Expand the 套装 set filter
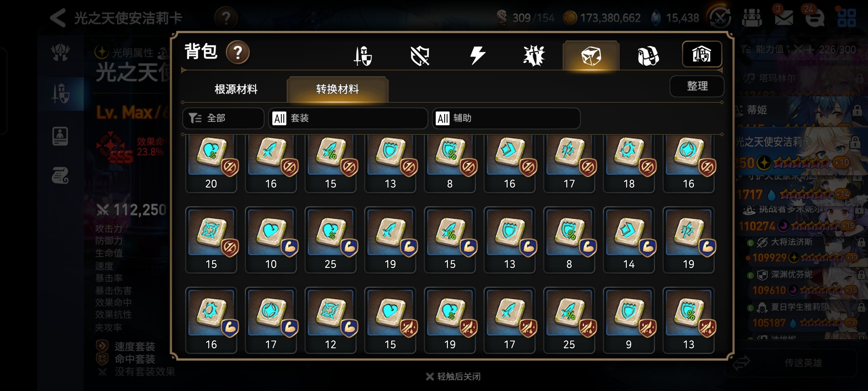This screenshot has height=391, width=868. [348, 118]
